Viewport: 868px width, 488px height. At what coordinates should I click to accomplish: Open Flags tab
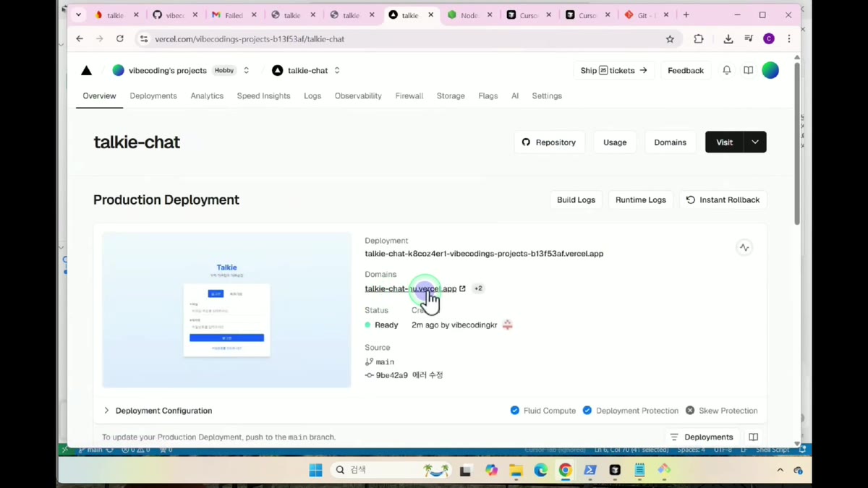(488, 95)
